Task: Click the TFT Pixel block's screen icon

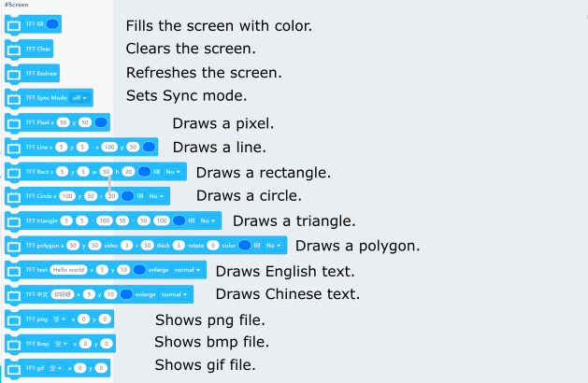Action: click(14, 122)
